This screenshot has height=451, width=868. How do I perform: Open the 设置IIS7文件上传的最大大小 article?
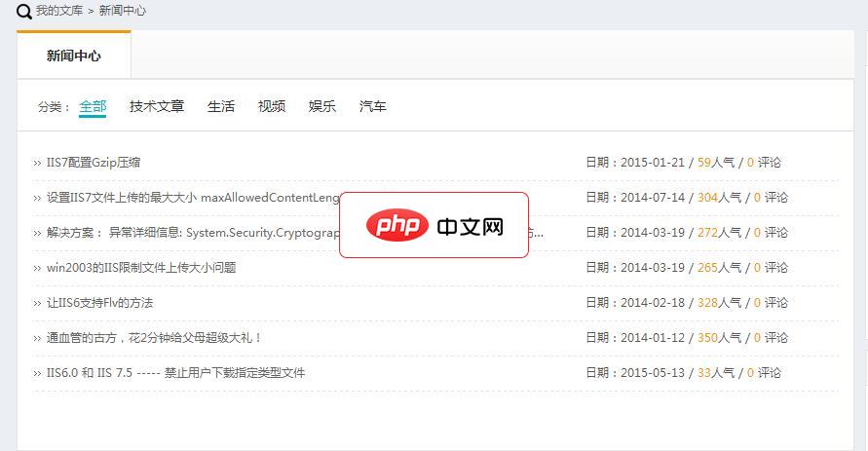point(193,198)
